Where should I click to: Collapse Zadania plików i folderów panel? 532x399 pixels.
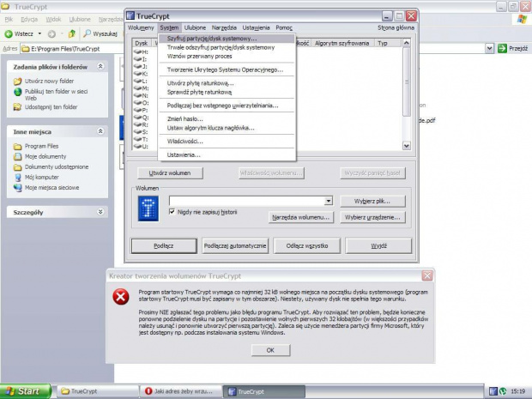click(100, 67)
